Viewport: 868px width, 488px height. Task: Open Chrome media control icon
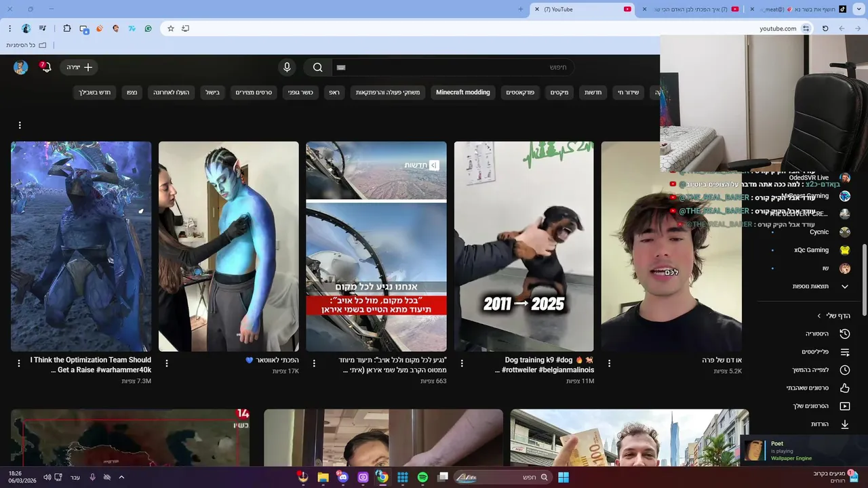coord(43,28)
